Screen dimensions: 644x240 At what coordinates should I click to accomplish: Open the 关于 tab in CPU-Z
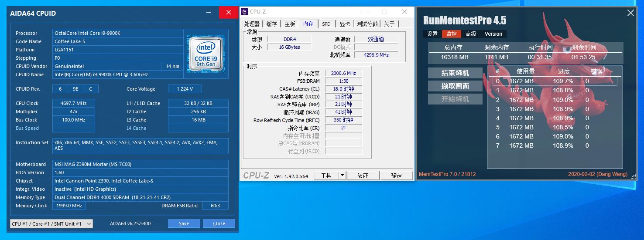pyautogui.click(x=389, y=24)
